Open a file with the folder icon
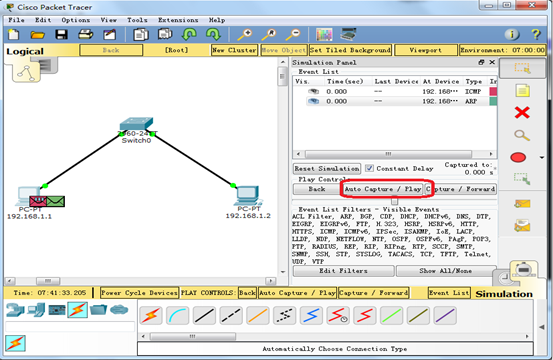Image resolution: width=553 pixels, height=360 pixels. tap(37, 35)
